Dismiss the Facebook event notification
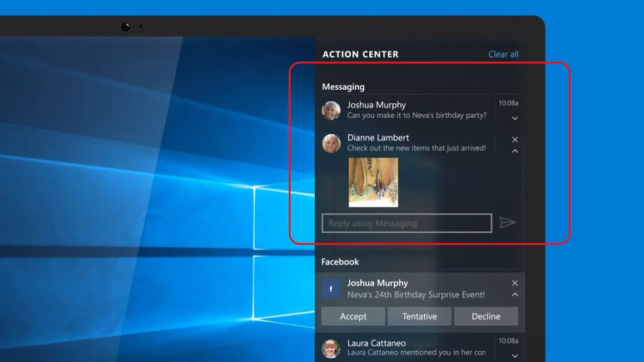 pyautogui.click(x=515, y=283)
